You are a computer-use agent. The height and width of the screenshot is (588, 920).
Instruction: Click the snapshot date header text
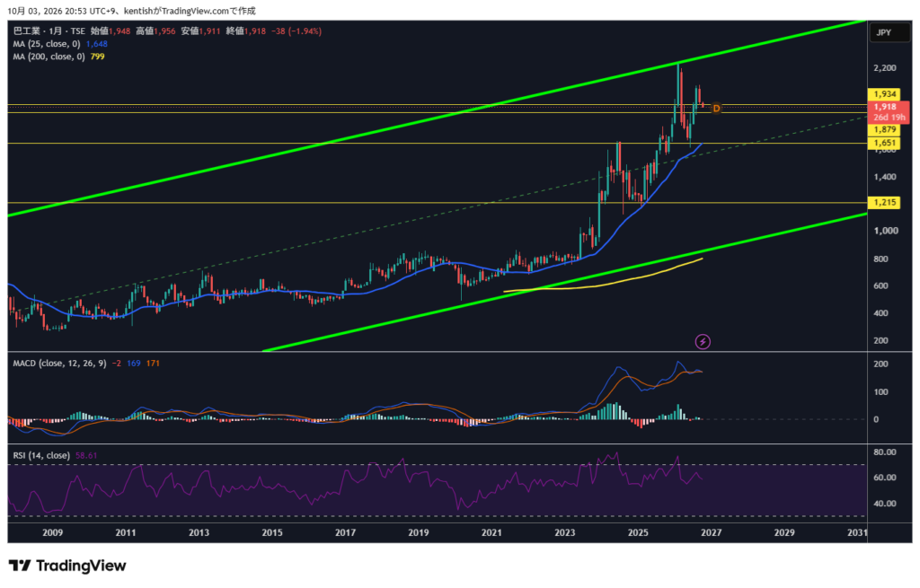131,11
